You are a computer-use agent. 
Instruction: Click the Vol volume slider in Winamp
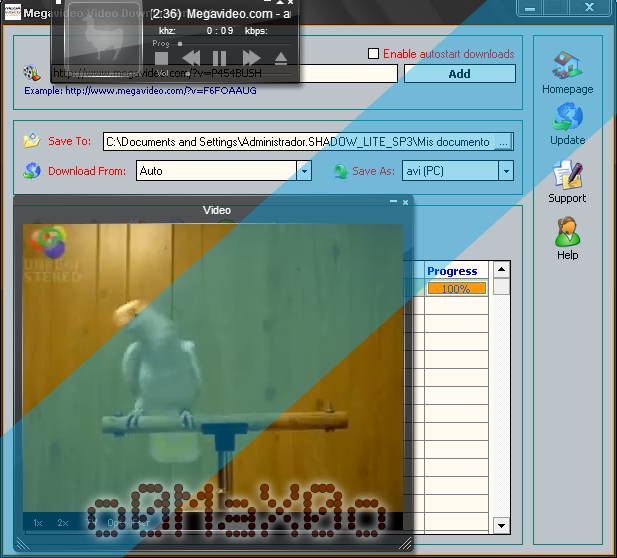click(232, 73)
